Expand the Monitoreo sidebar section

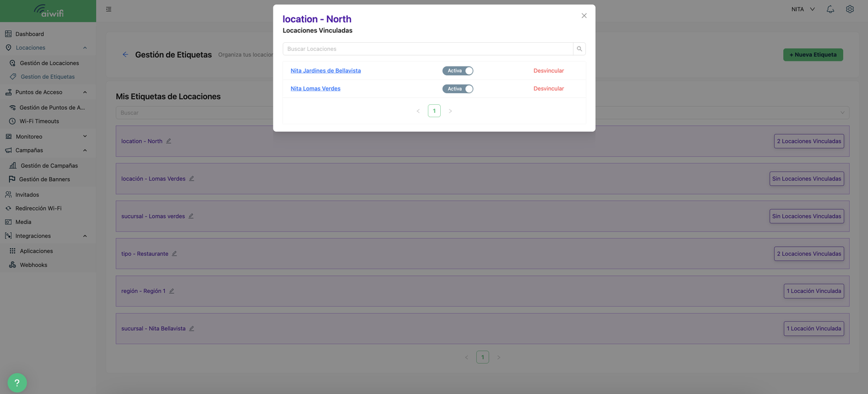[x=85, y=137]
